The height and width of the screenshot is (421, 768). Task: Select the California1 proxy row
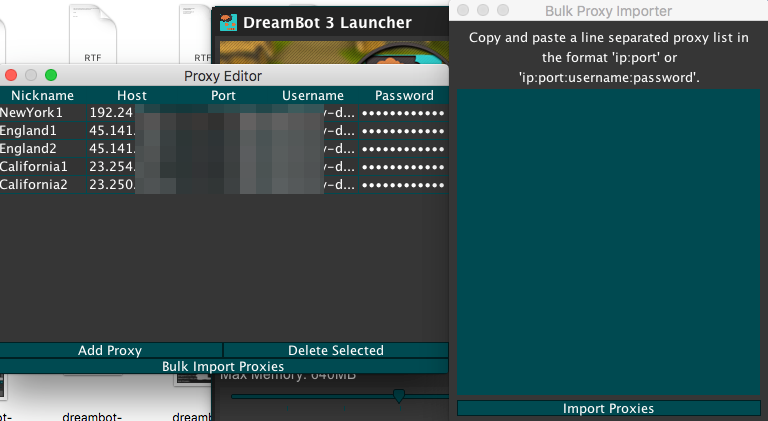(x=224, y=166)
